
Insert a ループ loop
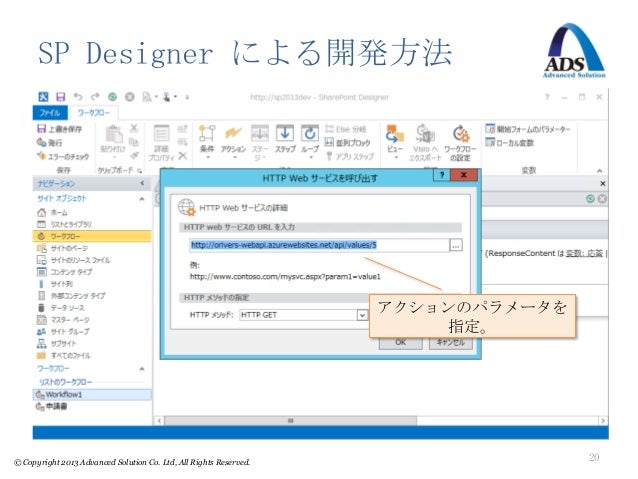coord(310,142)
